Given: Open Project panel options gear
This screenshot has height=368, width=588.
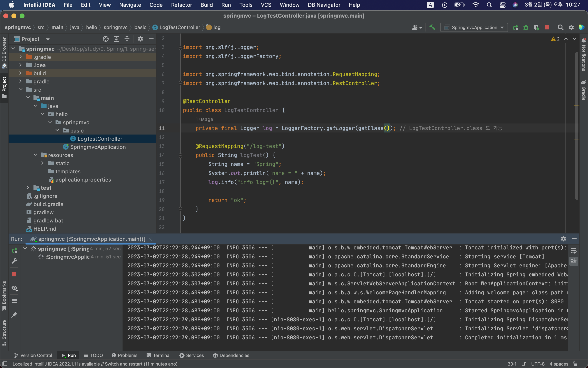Looking at the screenshot, I should click(x=140, y=39).
